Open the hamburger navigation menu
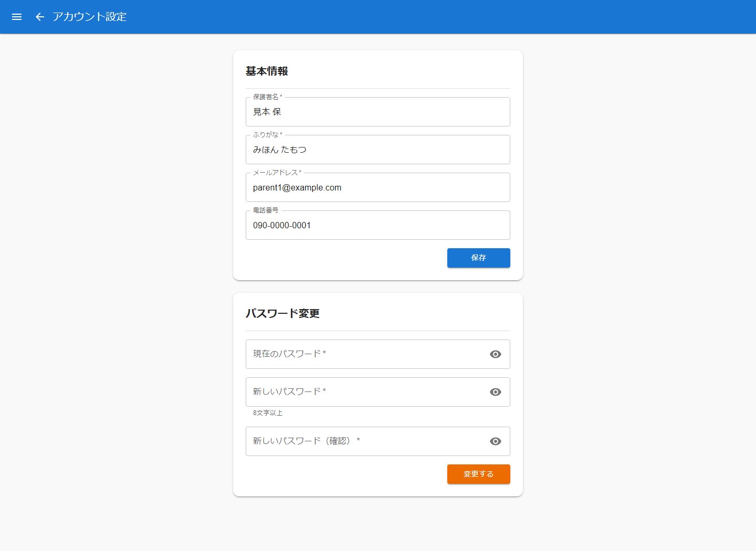This screenshot has width=756, height=551. (x=17, y=17)
